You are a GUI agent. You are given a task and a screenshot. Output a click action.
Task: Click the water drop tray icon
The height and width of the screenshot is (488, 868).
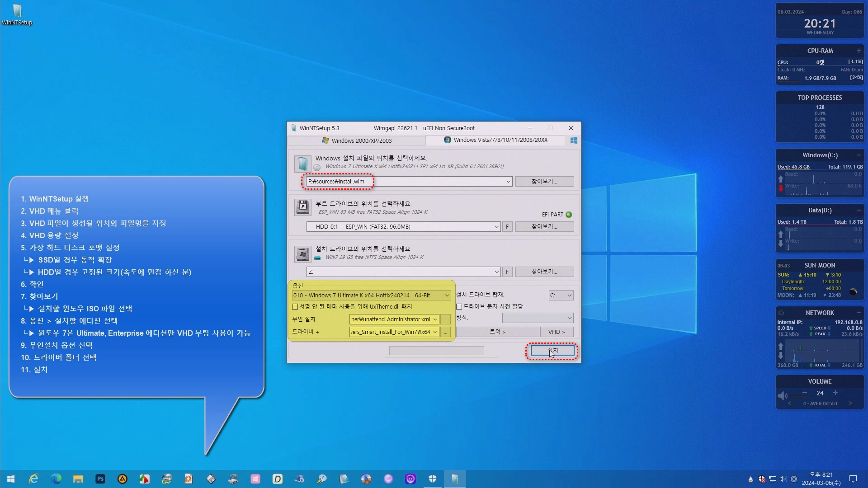click(751, 479)
